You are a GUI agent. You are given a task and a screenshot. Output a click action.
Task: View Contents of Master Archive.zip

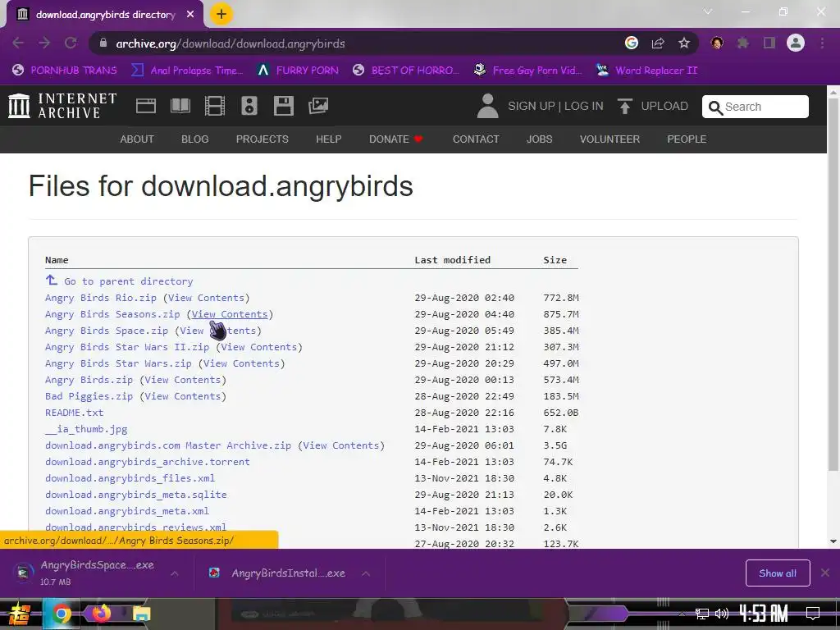[x=340, y=445]
